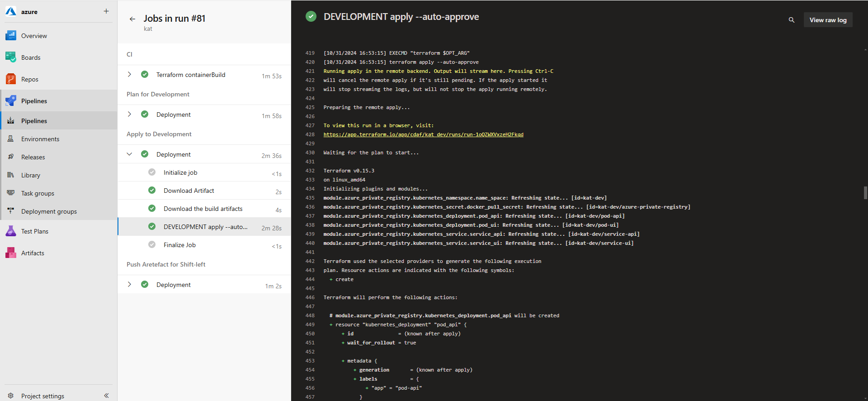This screenshot has height=401, width=868.
Task: Click the Environments icon
Action: pyautogui.click(x=11, y=139)
